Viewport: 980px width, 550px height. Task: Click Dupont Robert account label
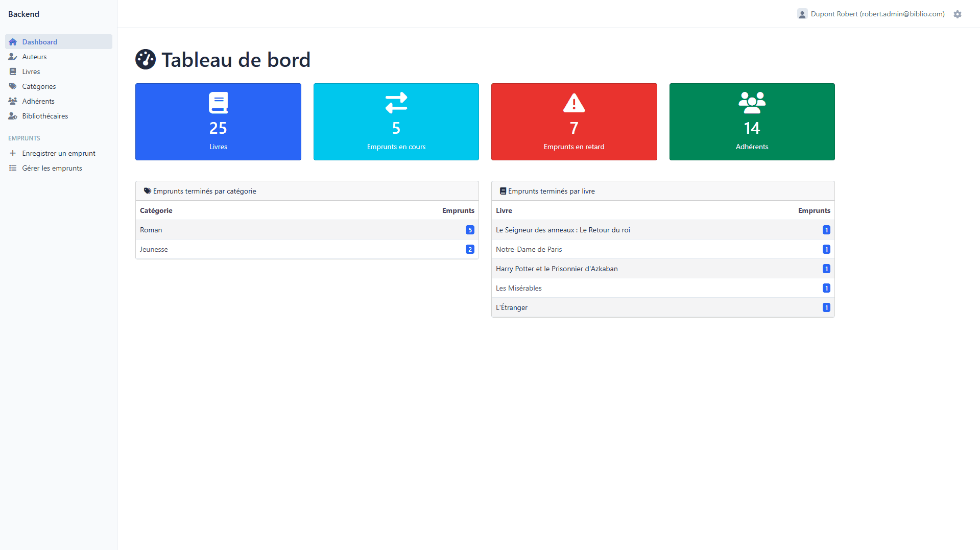coord(876,14)
